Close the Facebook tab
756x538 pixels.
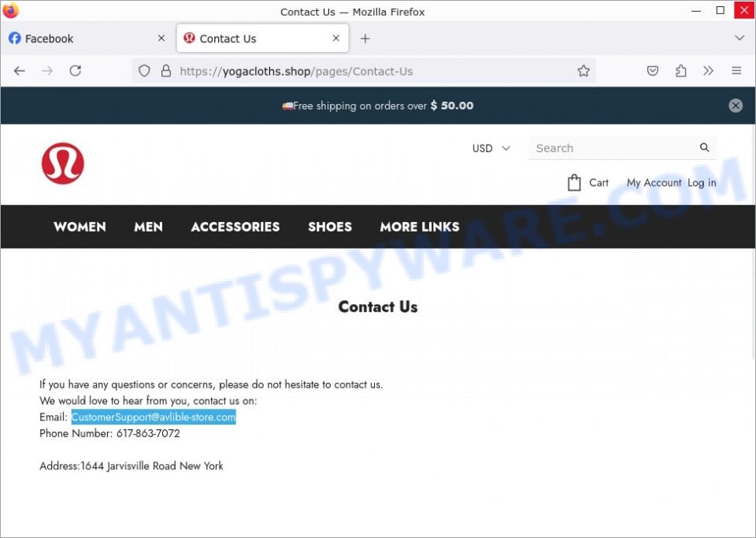click(161, 38)
